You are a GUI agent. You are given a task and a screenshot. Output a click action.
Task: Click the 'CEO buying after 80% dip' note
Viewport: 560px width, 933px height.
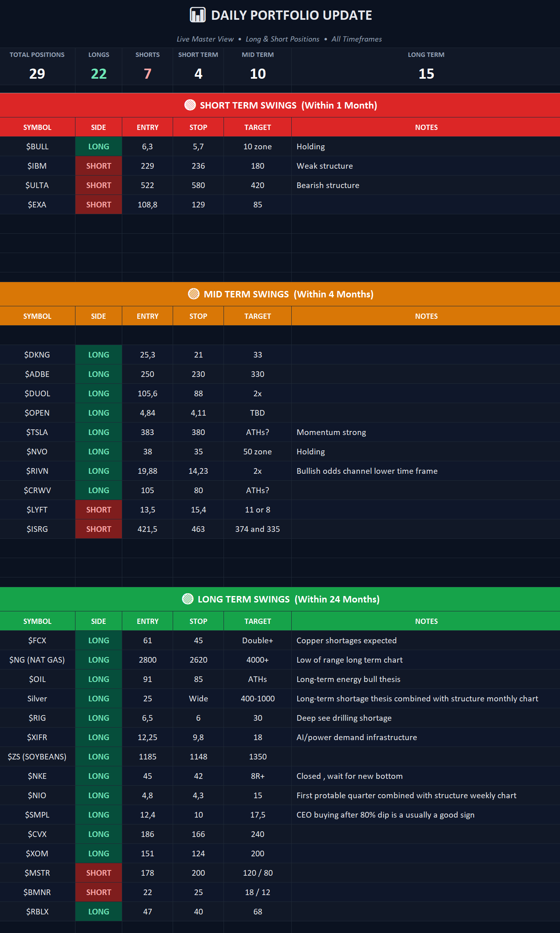click(385, 815)
